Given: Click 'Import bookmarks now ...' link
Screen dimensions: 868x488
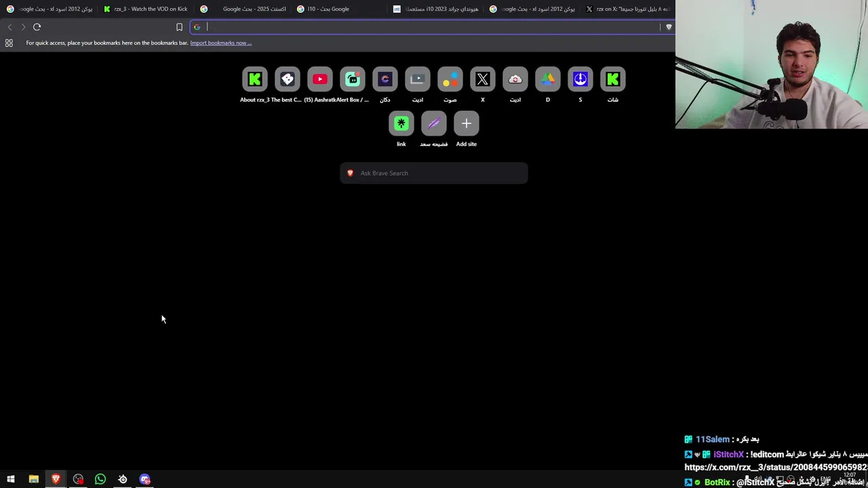Looking at the screenshot, I should click(220, 43).
